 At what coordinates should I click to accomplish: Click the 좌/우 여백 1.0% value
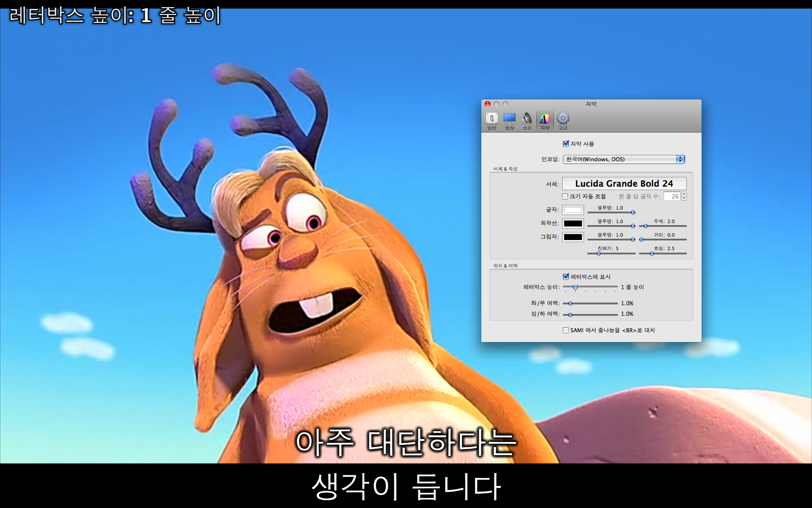(x=627, y=303)
